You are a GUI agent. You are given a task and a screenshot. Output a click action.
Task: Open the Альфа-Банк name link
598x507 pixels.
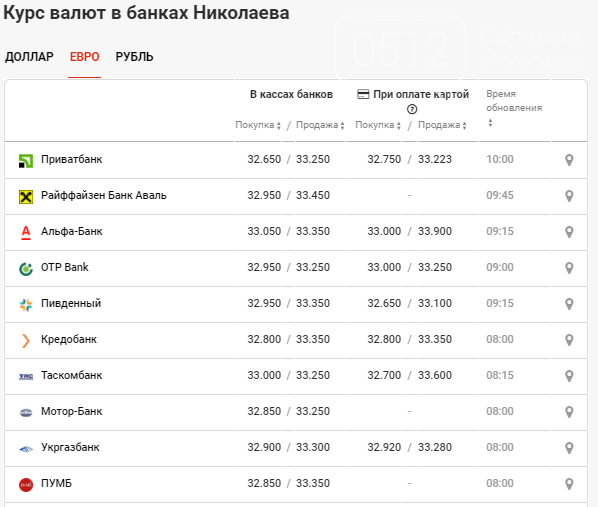coord(72,231)
